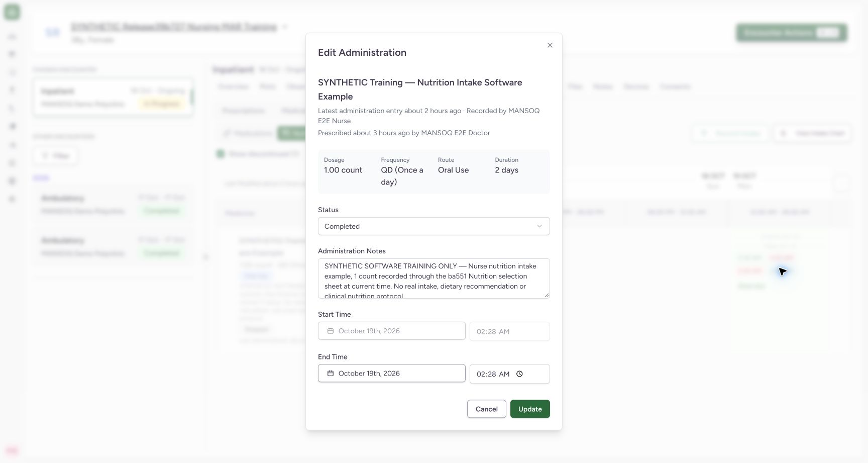The image size is (868, 463).
Task: Cancel the administration edit
Action: (x=487, y=409)
